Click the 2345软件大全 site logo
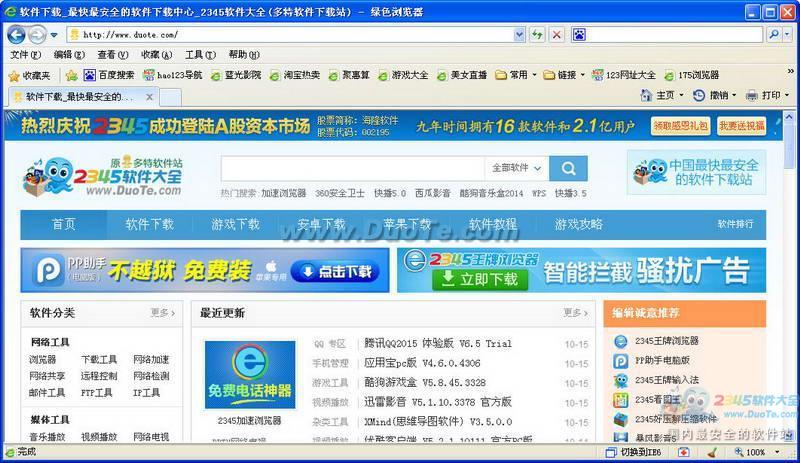Viewport: 800px width, 463px height. tap(104, 177)
